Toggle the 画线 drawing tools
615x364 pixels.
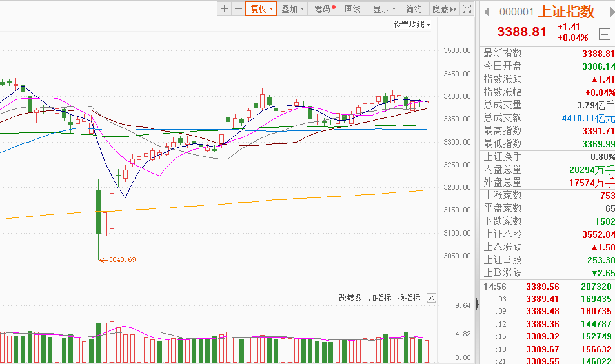(352, 9)
